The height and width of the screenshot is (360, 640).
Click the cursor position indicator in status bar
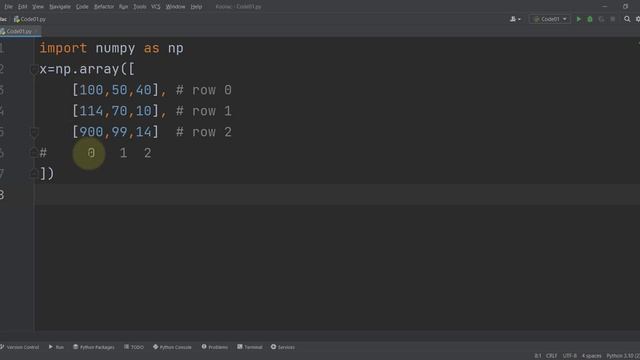(538, 356)
